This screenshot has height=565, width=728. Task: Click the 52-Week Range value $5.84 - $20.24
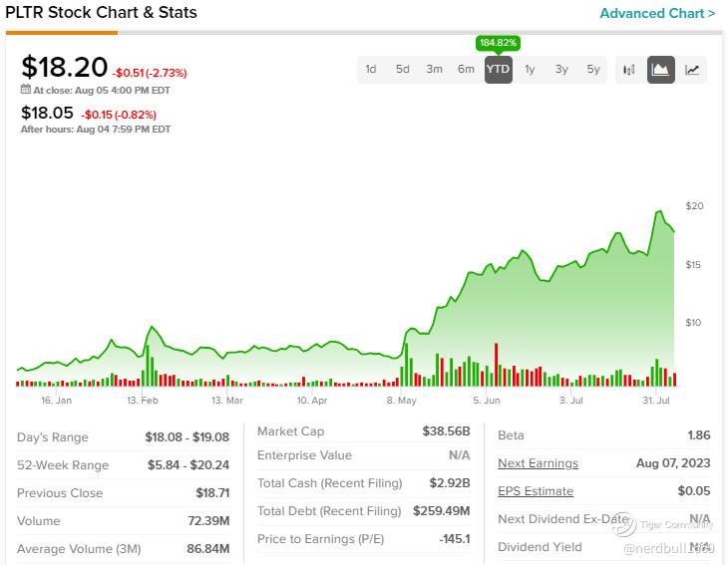click(188, 464)
